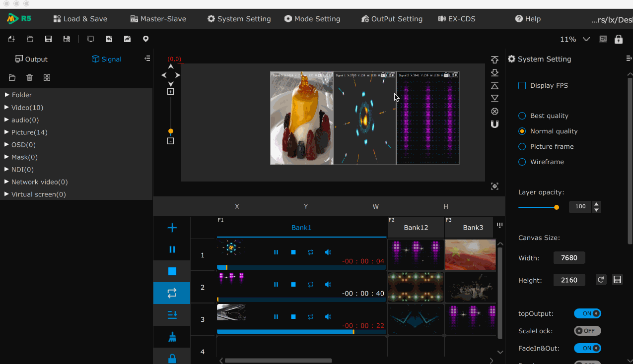Expand the Video(10) category
This screenshot has width=633, height=364.
(x=7, y=107)
